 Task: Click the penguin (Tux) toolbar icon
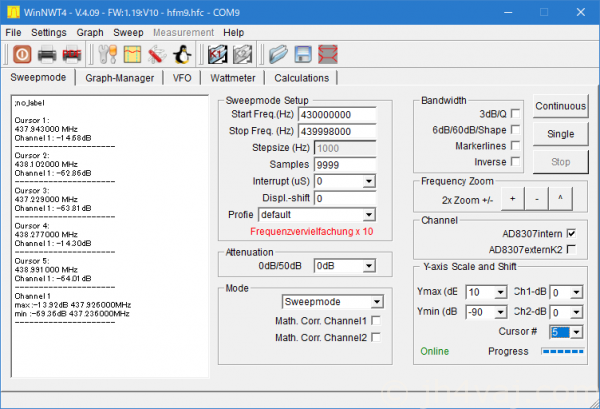coord(182,54)
